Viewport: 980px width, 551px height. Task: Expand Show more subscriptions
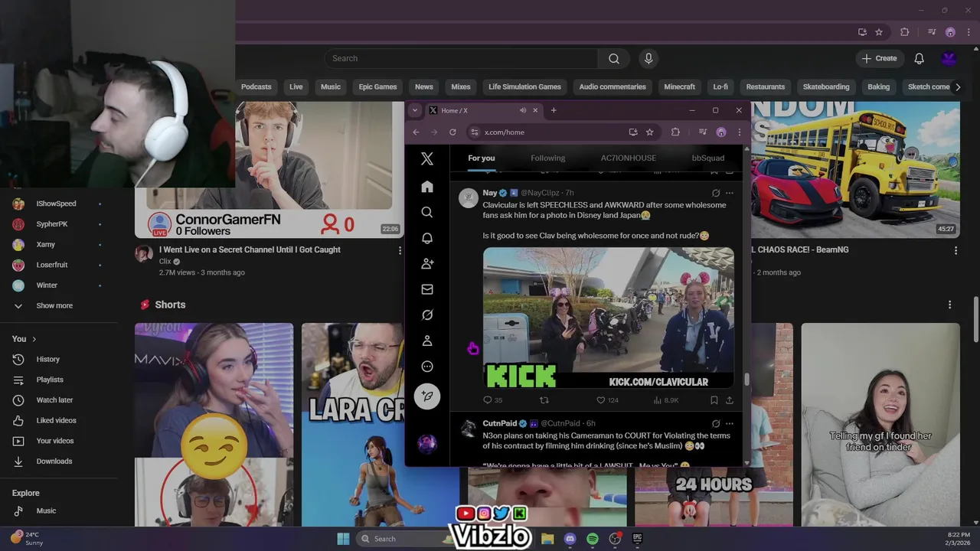[54, 305]
